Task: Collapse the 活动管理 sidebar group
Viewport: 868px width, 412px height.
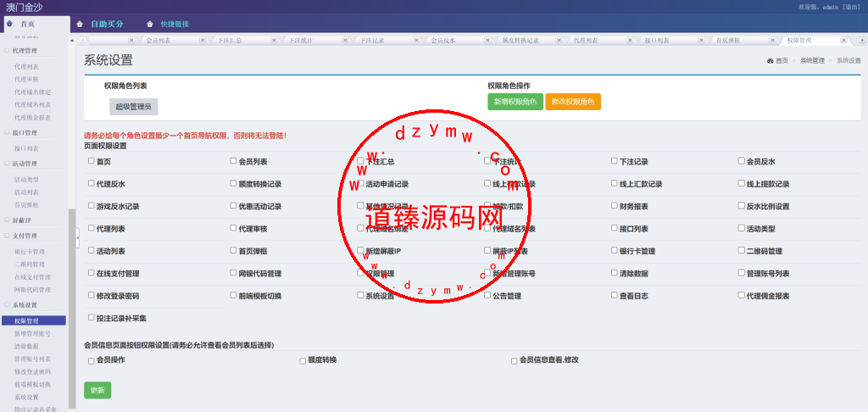Action: 8,164
